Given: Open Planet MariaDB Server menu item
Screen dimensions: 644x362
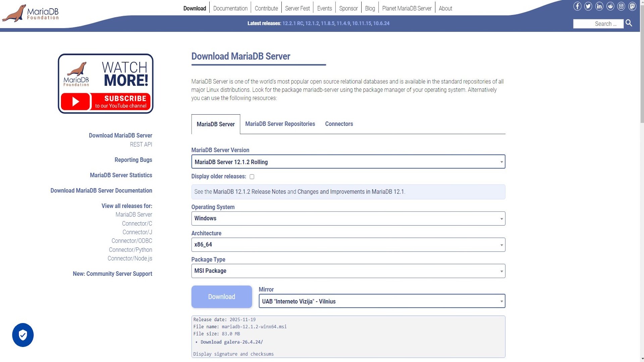Looking at the screenshot, I should pyautogui.click(x=407, y=8).
